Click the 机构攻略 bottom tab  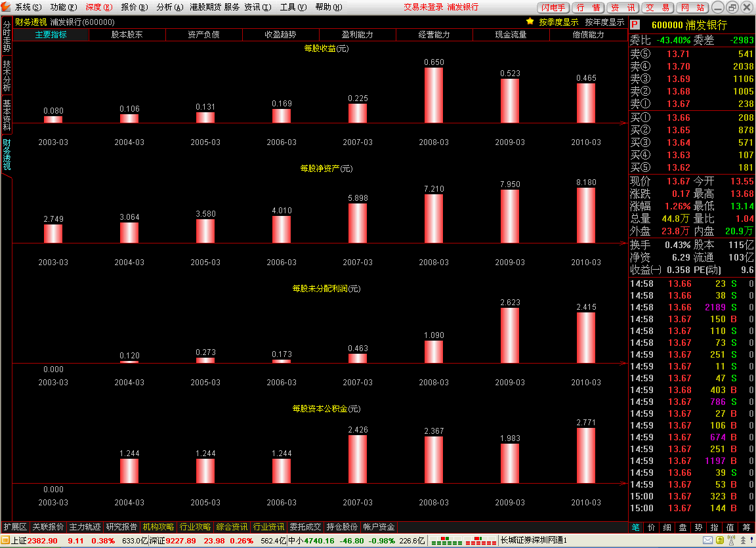point(158,527)
